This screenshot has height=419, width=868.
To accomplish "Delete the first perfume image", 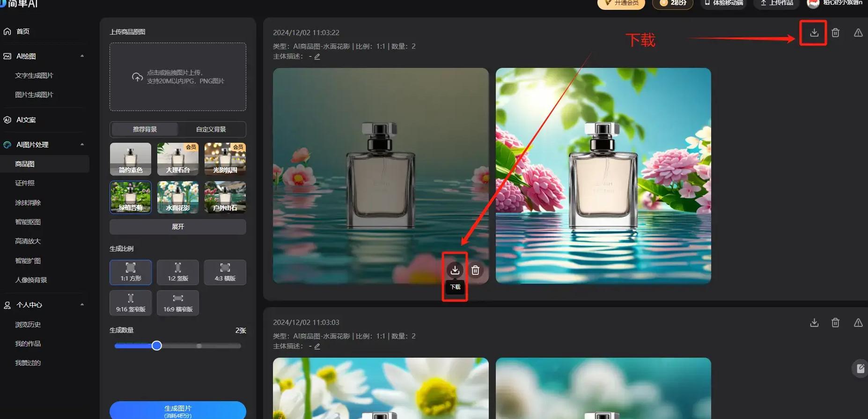I will click(475, 270).
